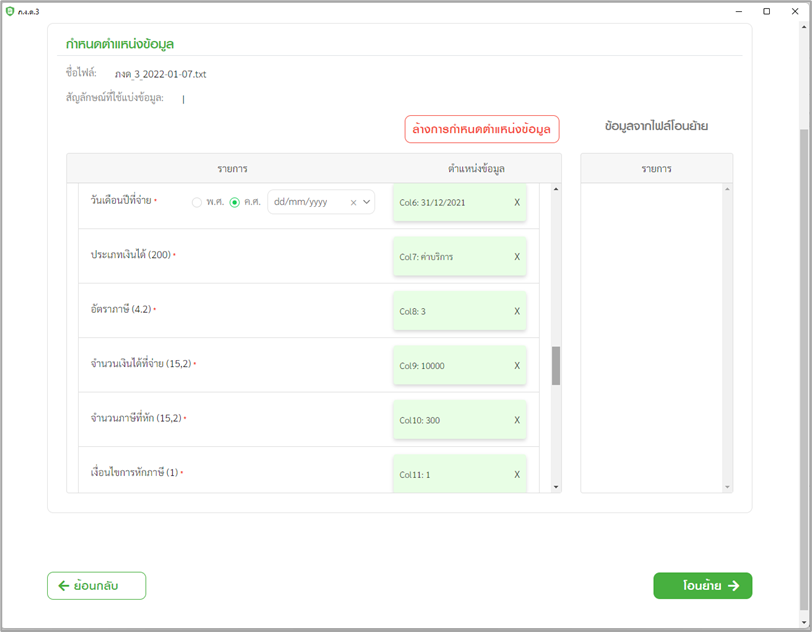The height and width of the screenshot is (632, 812).
Task: Clear the dd/mm/yyyy date format selection
Action: click(x=353, y=202)
